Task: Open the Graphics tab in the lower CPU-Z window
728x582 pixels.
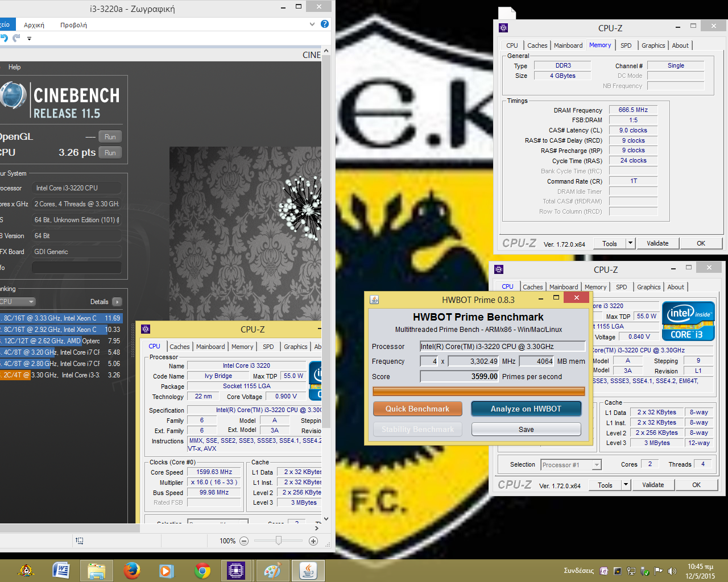Action: coord(648,287)
